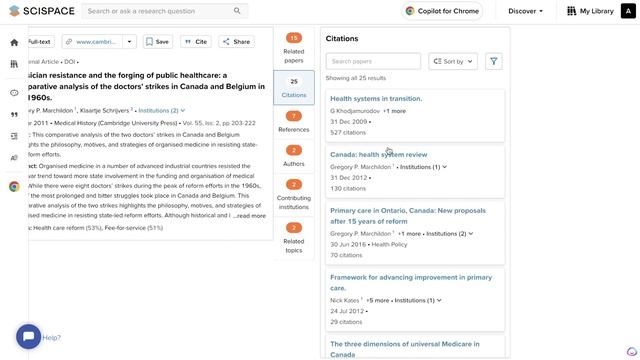This screenshot has height=360, width=640.
Task: Open The three dimensions of universal Medicare paper
Action: click(405, 349)
